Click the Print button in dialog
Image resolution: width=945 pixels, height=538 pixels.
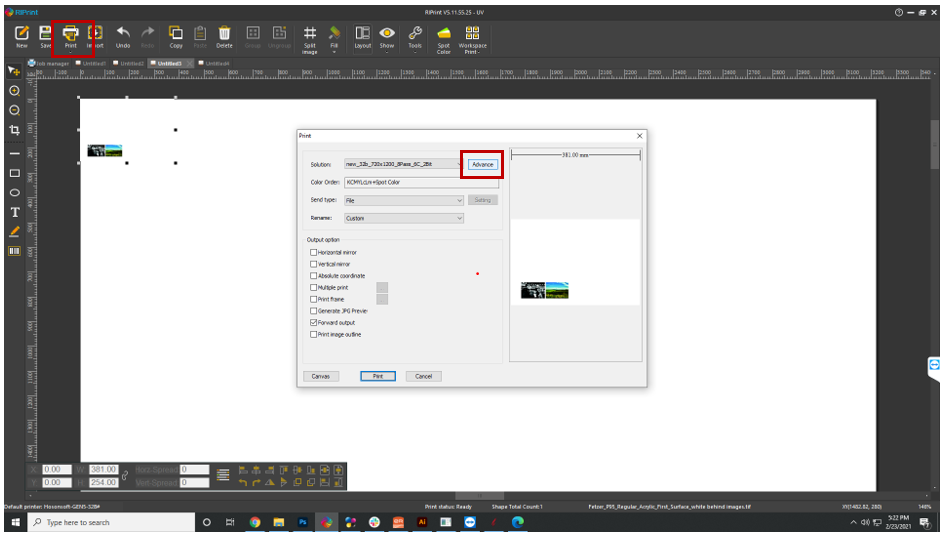click(378, 376)
